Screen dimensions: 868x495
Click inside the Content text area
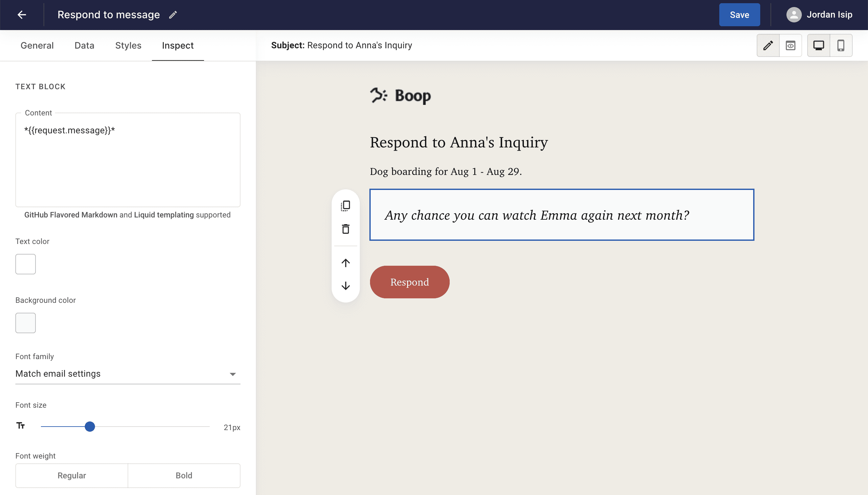pos(128,160)
